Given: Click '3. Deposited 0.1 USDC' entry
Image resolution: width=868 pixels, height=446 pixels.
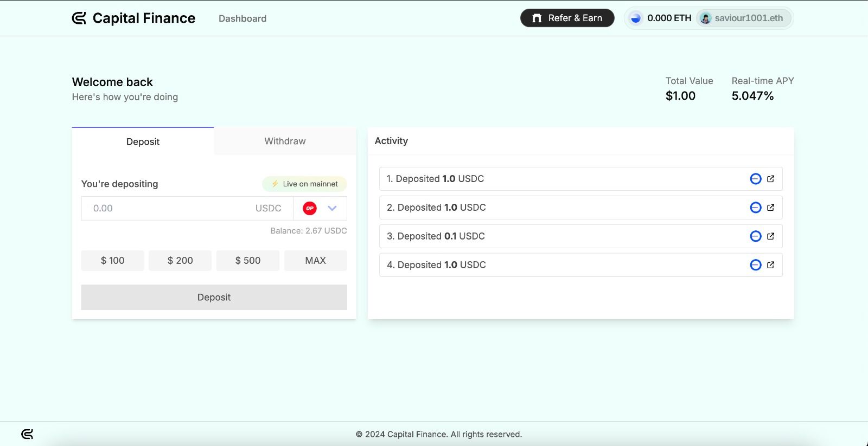Looking at the screenshot, I should tap(581, 236).
